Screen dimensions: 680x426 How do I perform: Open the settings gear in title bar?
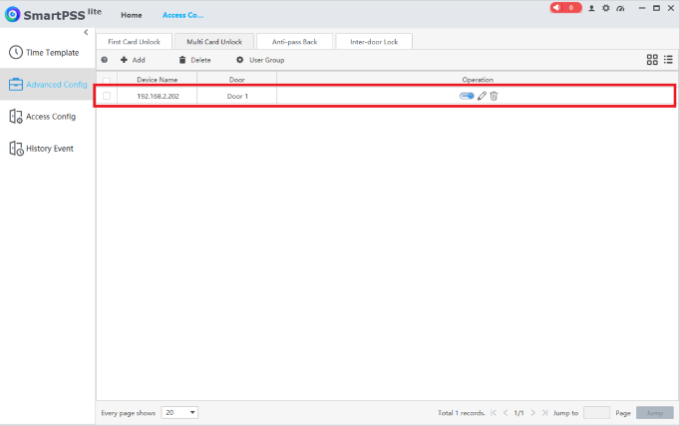coord(606,8)
